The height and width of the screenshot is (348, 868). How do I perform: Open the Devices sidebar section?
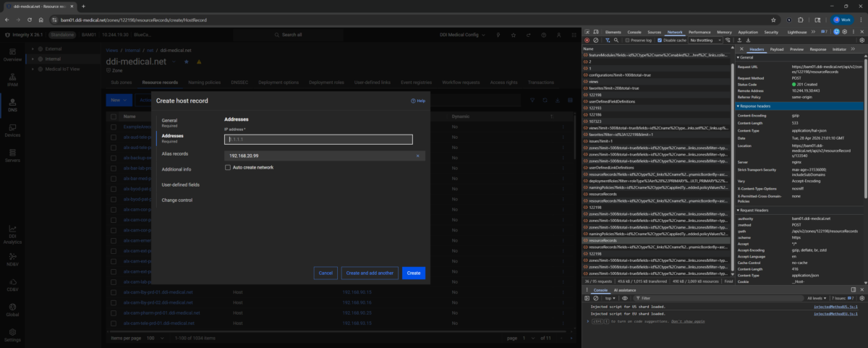(x=12, y=130)
